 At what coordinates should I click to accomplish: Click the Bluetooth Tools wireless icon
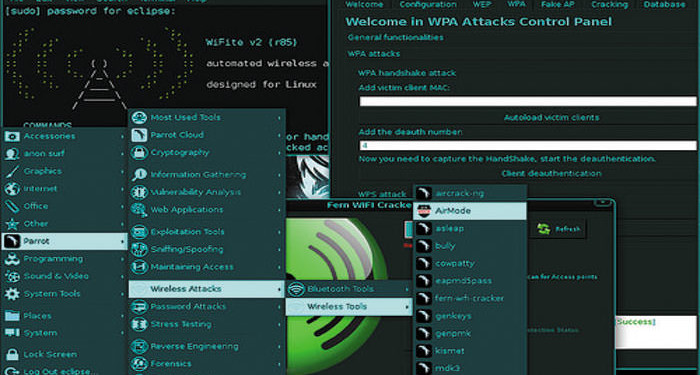[296, 289]
